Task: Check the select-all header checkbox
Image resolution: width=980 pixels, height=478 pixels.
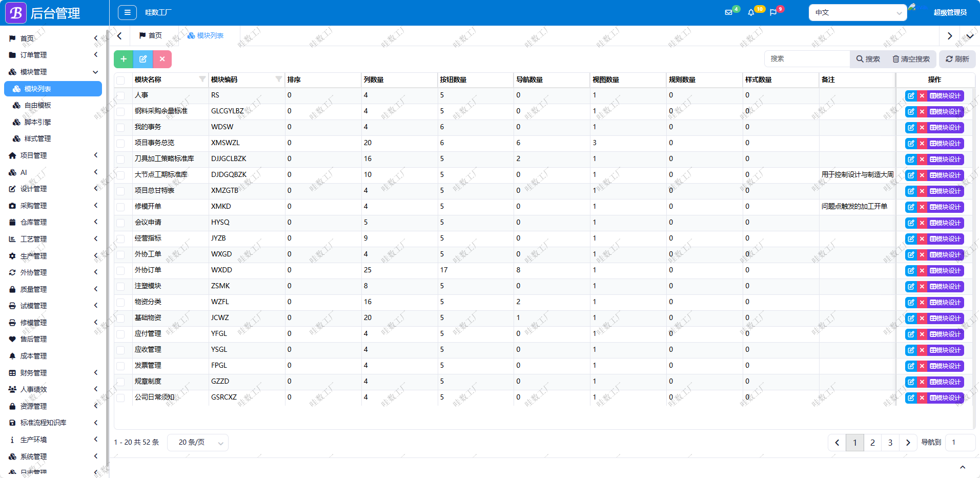Action: [120, 80]
